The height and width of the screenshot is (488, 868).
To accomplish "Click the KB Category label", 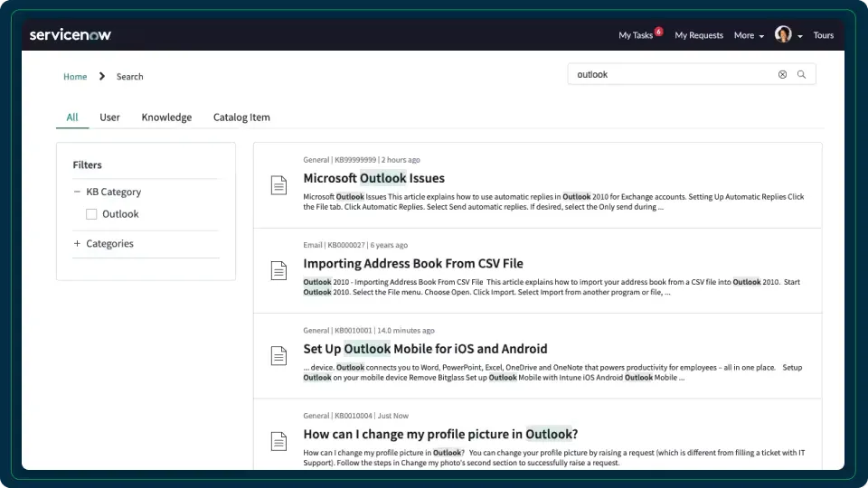I will point(114,192).
